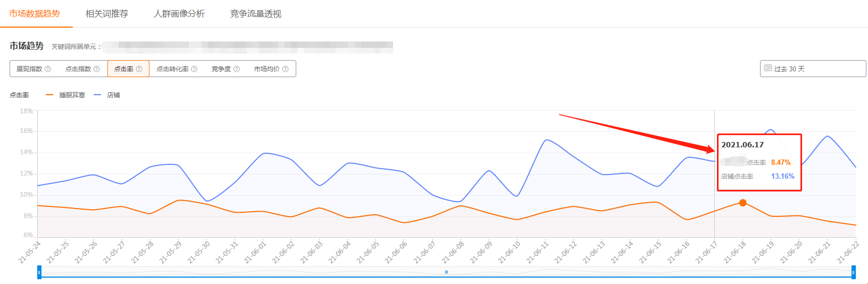Viewport: 868px width, 284px height.
Task: Click help icon next to 展现指数
Action: click(x=48, y=69)
